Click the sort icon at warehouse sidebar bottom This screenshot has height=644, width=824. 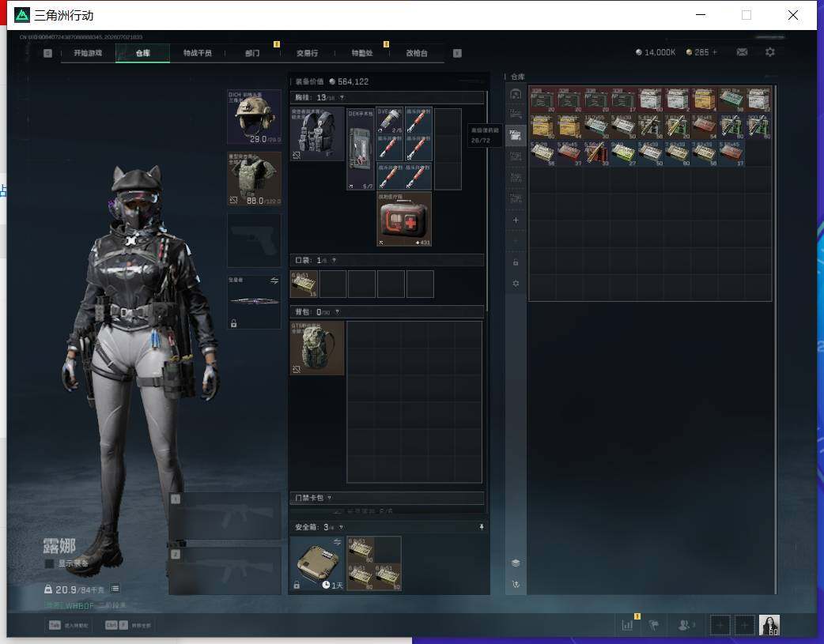[516, 584]
